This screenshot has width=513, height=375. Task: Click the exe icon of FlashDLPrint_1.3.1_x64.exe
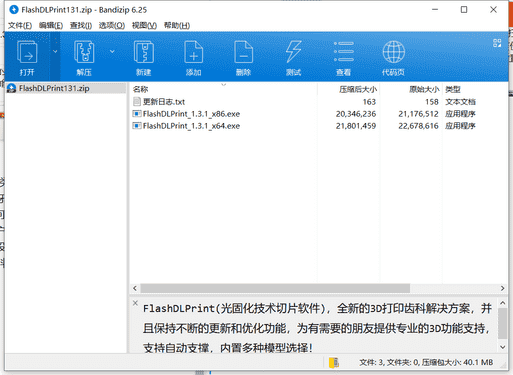pyautogui.click(x=137, y=126)
